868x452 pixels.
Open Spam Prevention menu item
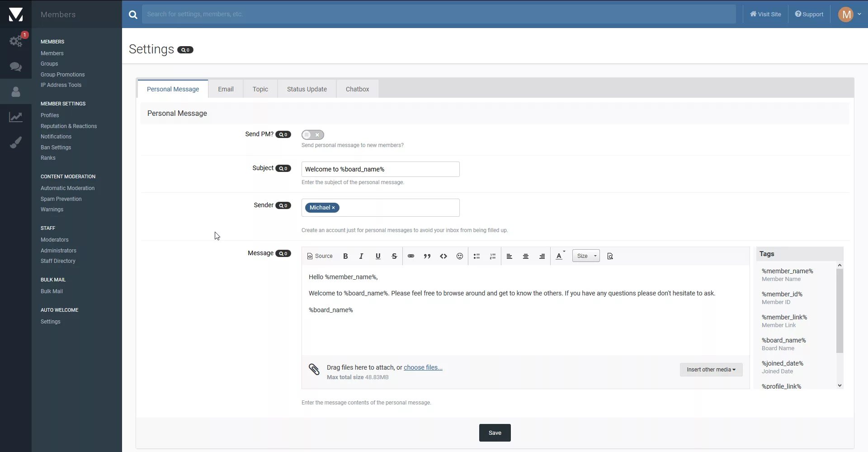pos(61,199)
